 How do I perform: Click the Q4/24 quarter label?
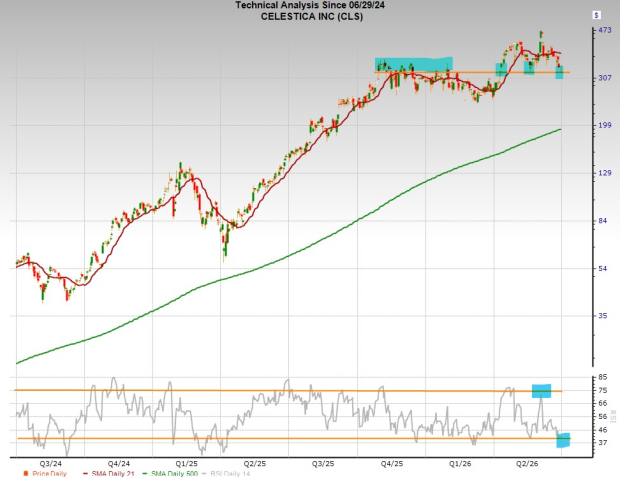[x=119, y=464]
